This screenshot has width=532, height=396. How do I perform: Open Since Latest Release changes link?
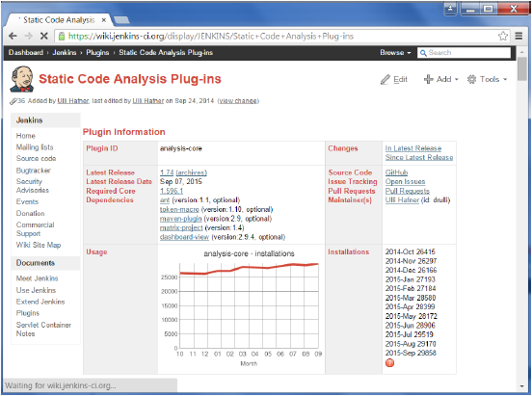point(419,157)
